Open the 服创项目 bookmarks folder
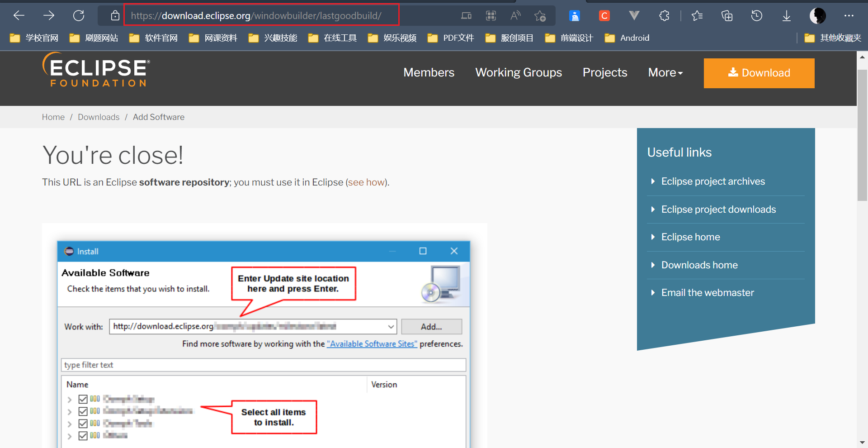 [x=509, y=38]
